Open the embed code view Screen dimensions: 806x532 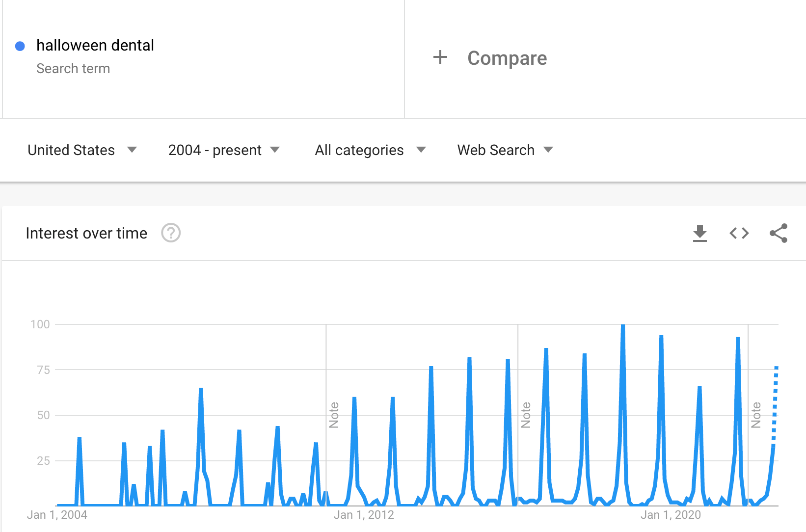pos(739,233)
